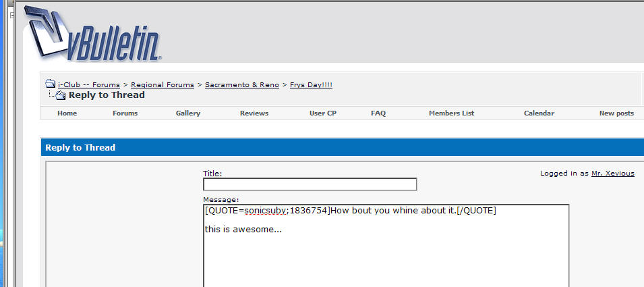
Task: Click the Title input field
Action: pos(310,184)
